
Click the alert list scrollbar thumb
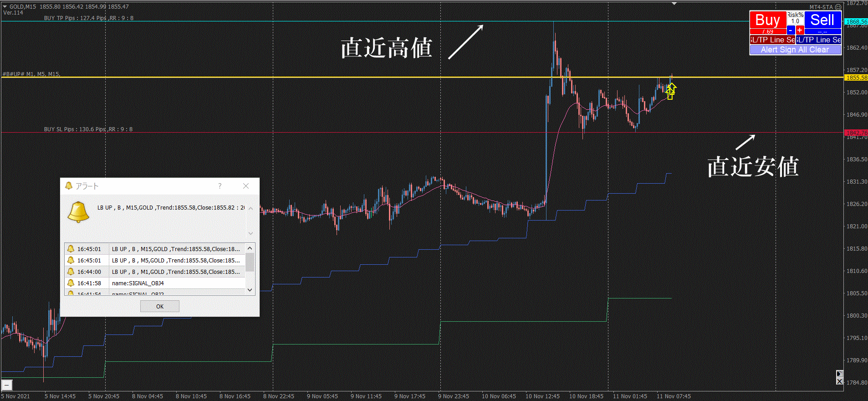pyautogui.click(x=250, y=262)
